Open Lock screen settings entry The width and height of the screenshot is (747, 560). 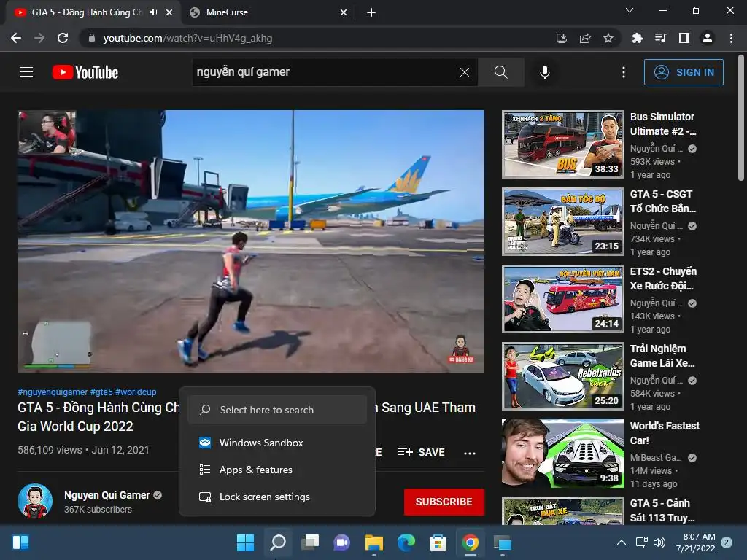[x=276, y=497]
